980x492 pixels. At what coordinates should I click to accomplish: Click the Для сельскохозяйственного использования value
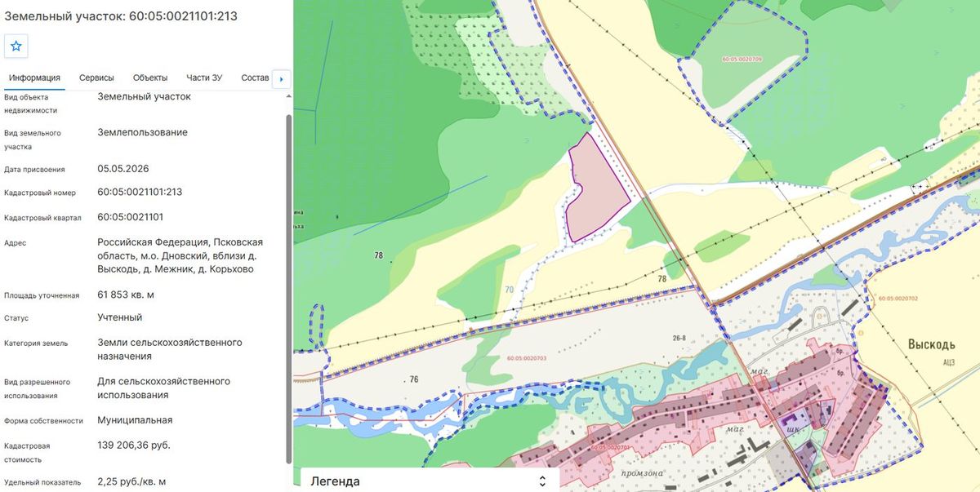click(x=163, y=388)
